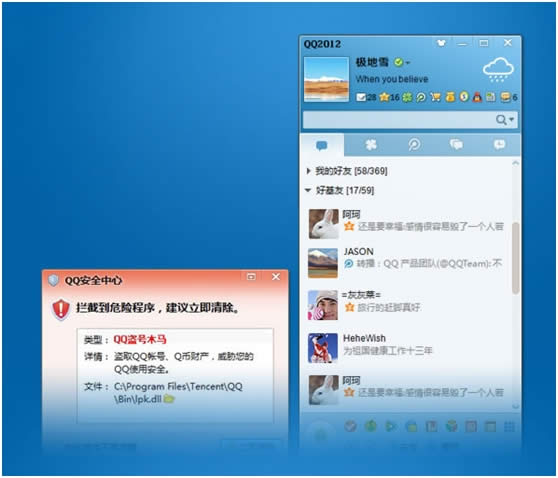Collapse the 好基友 [17/59] group
The width and height of the screenshot is (558, 478).
coord(308,190)
